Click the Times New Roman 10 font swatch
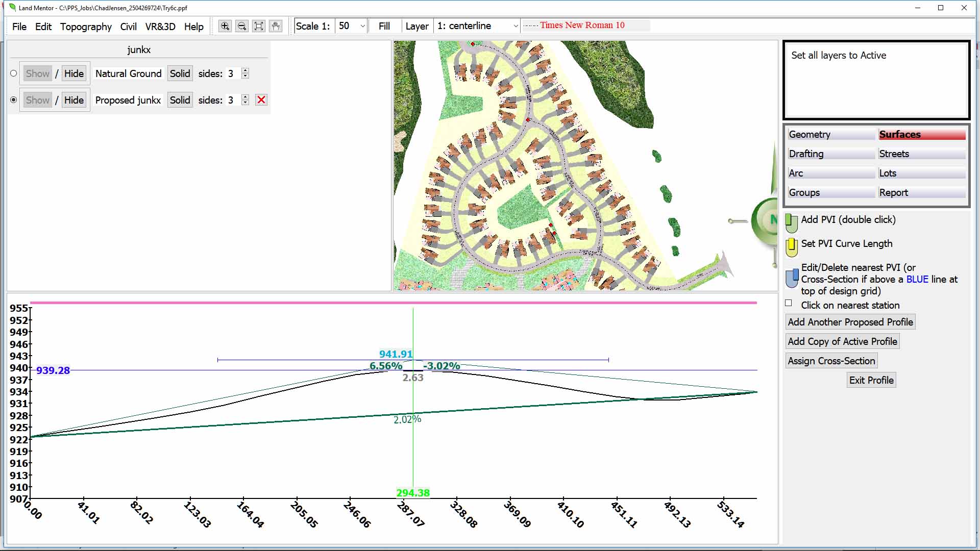Image resolution: width=980 pixels, height=551 pixels. coord(582,26)
